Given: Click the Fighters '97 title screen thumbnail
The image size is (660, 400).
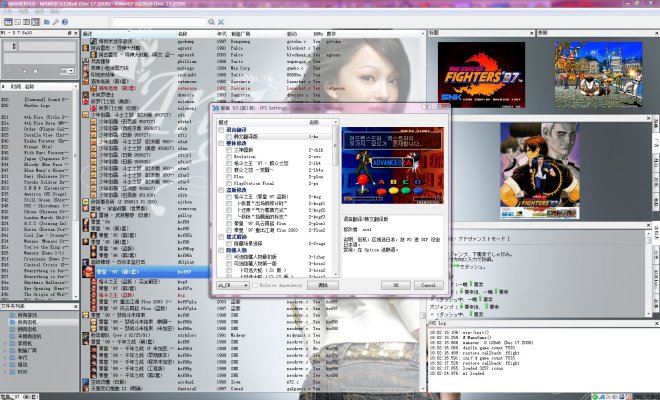Looking at the screenshot, I should (481, 74).
